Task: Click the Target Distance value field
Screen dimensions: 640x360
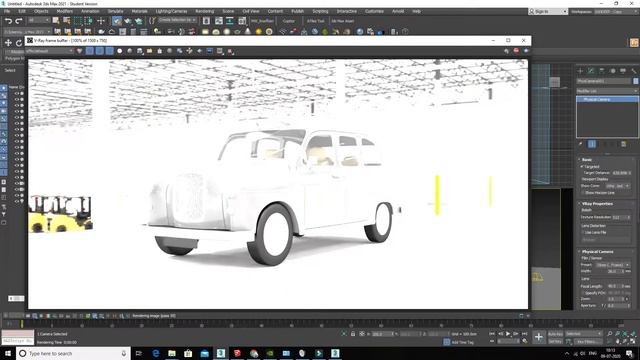Action: 621,173
